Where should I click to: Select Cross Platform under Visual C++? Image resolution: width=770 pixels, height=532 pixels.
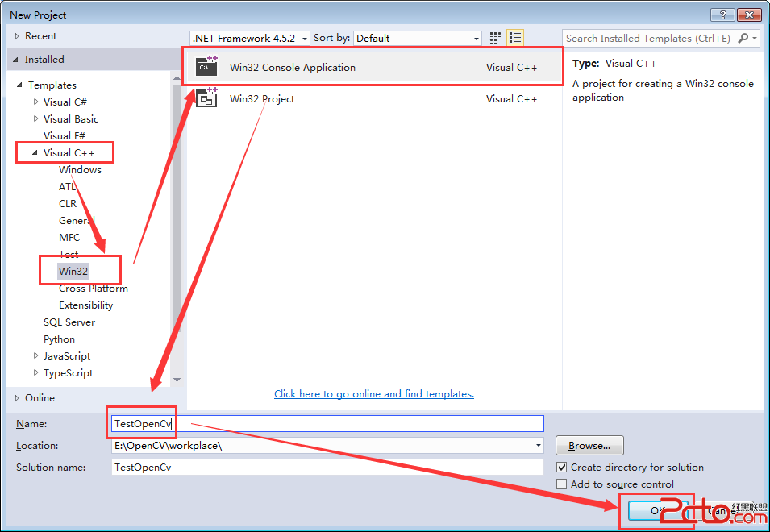pos(94,289)
